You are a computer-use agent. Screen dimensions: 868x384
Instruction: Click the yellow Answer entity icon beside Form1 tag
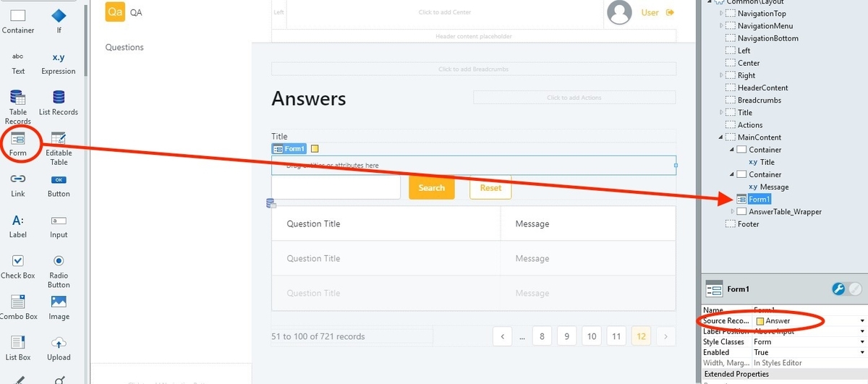315,149
